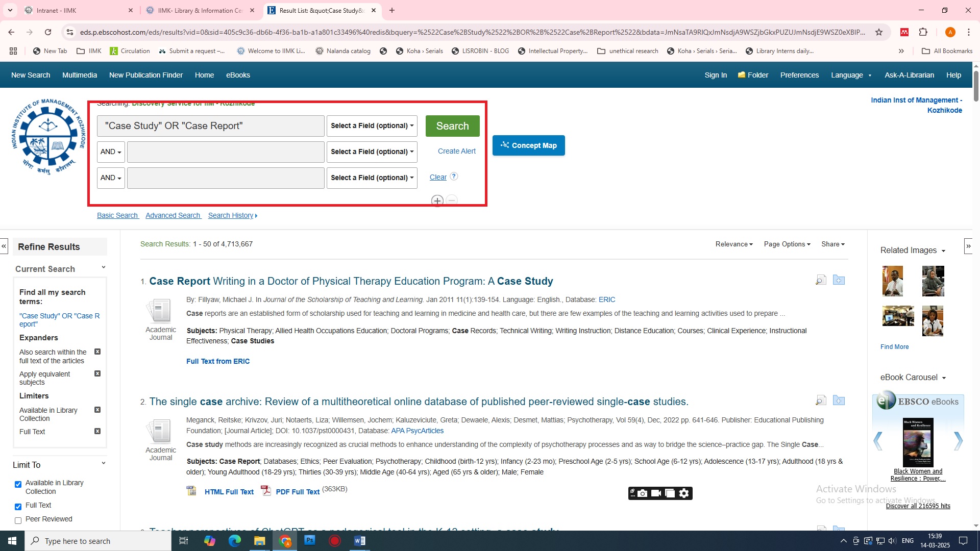Expand the Page Options dropdown
The width and height of the screenshot is (980, 551).
point(787,244)
